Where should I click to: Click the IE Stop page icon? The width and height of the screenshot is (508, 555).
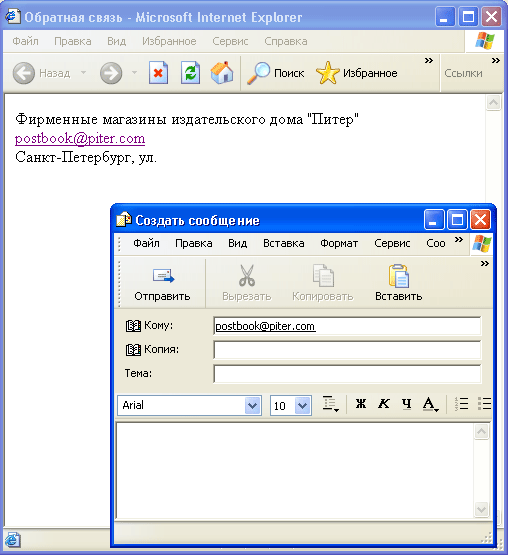click(158, 73)
